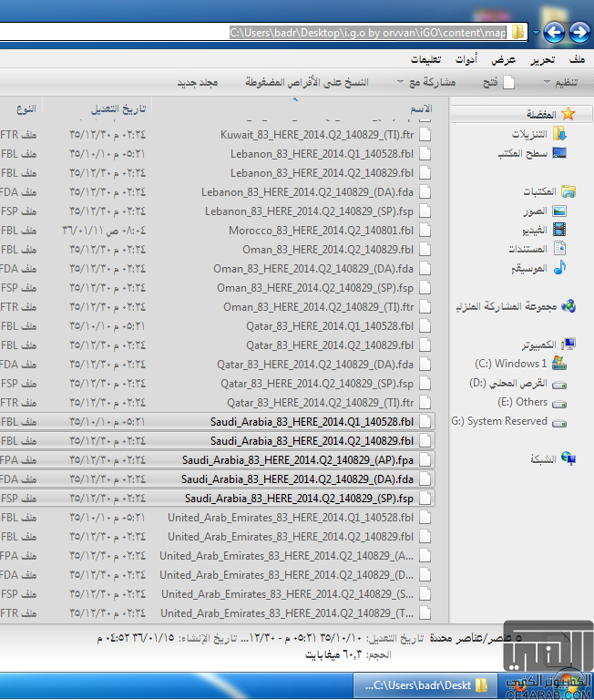Select Saudi_Arabia_83_HERE_2014.Q2_140829.fbl file name

312,441
